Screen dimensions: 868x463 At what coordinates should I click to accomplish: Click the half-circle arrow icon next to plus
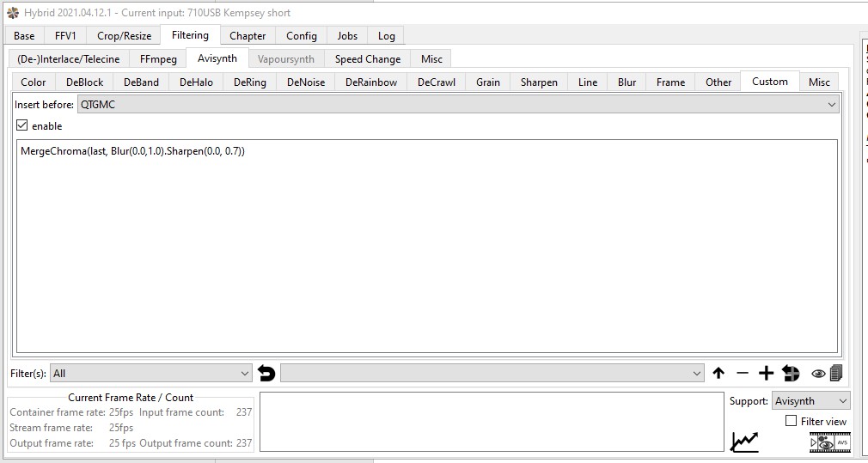(x=791, y=374)
